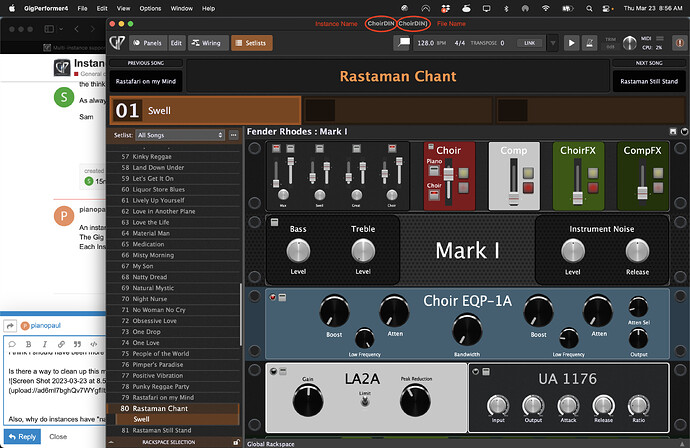Click the Bold icon in forum editor

click(29, 344)
